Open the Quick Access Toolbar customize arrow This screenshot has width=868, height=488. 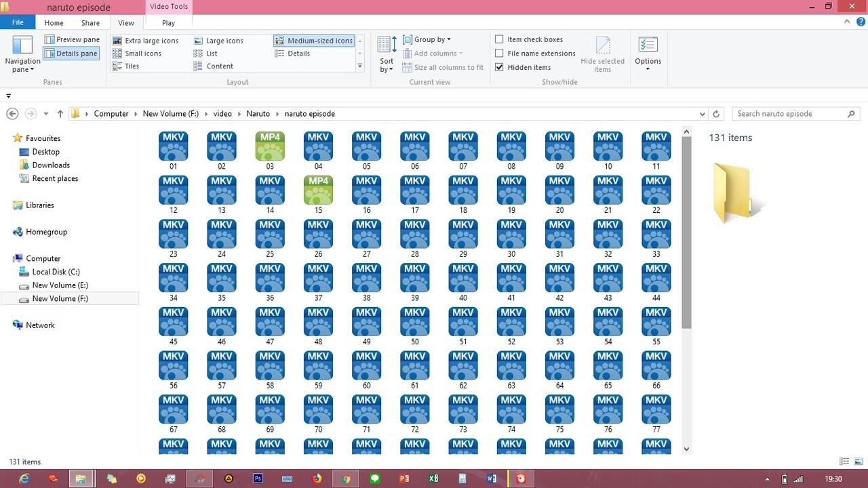8,96
